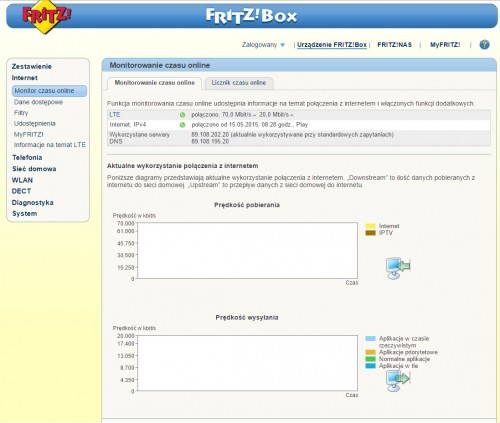The width and height of the screenshot is (500, 423).
Task: Click the FRITZ! logo in the header
Action: [47, 17]
